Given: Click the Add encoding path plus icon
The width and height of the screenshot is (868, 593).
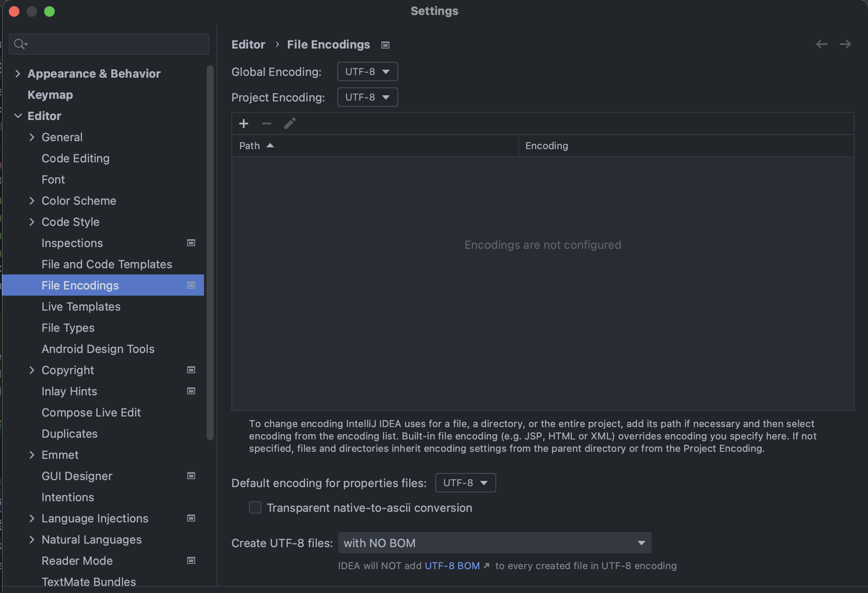Looking at the screenshot, I should pos(244,124).
